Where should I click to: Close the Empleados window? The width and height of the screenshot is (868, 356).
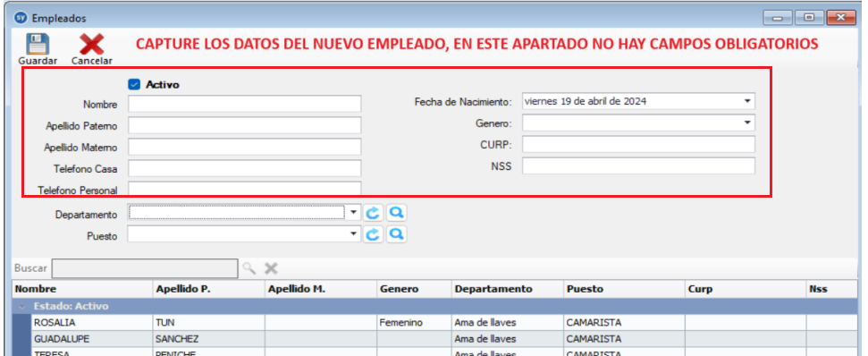[841, 18]
